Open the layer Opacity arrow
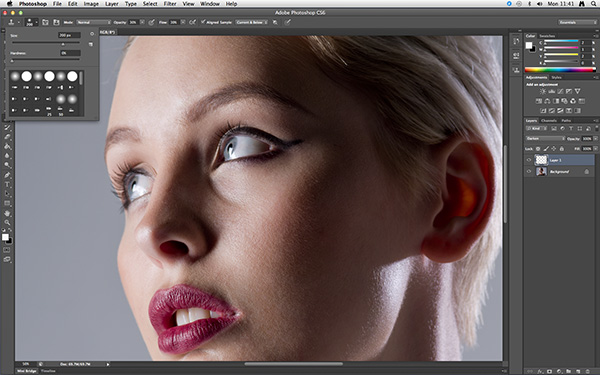 pyautogui.click(x=596, y=139)
